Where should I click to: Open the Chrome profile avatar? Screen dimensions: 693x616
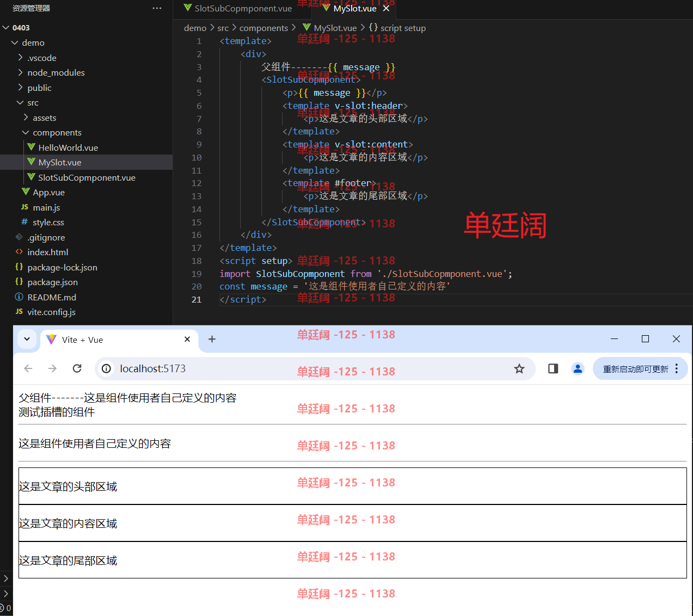click(578, 368)
